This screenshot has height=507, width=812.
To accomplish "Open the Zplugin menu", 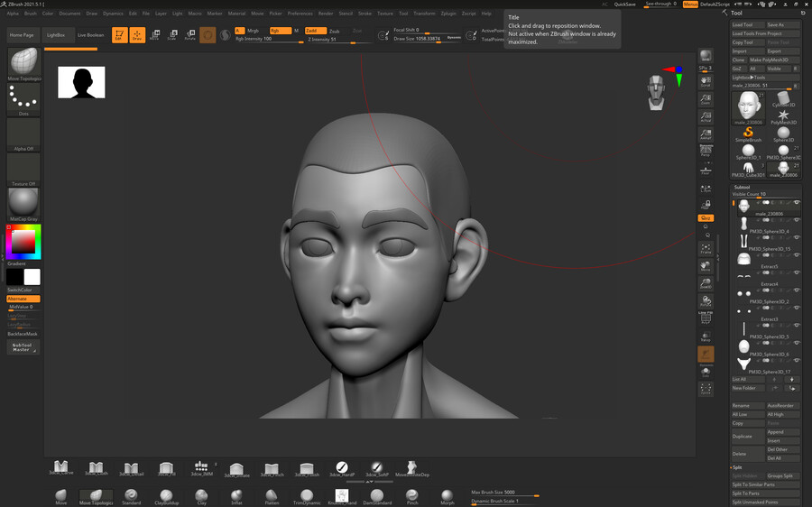I will pos(448,14).
